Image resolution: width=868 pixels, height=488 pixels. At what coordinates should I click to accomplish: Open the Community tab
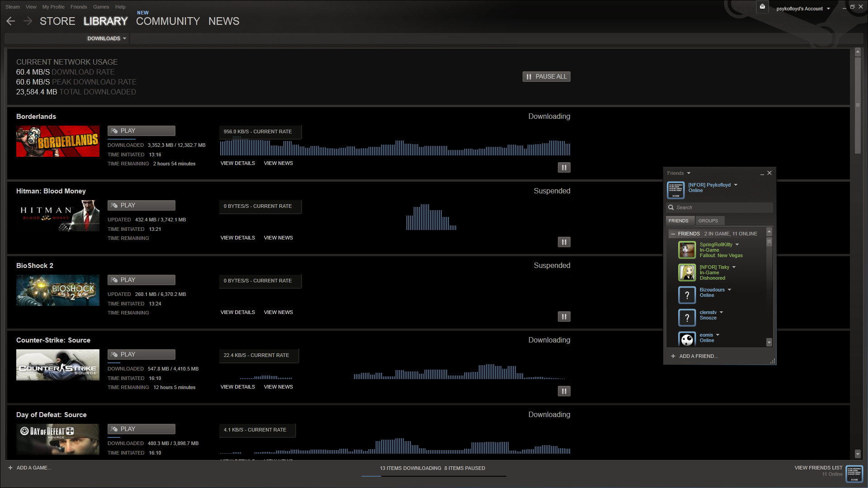click(168, 21)
